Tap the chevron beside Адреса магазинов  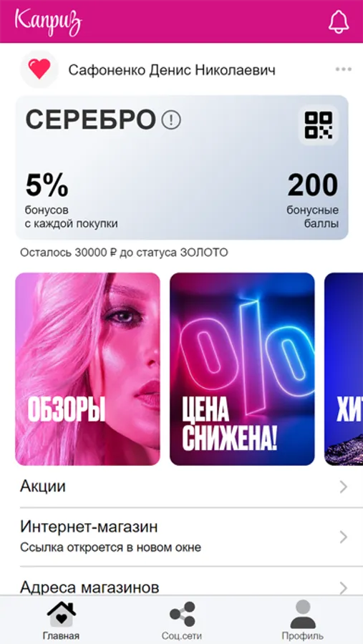343,588
